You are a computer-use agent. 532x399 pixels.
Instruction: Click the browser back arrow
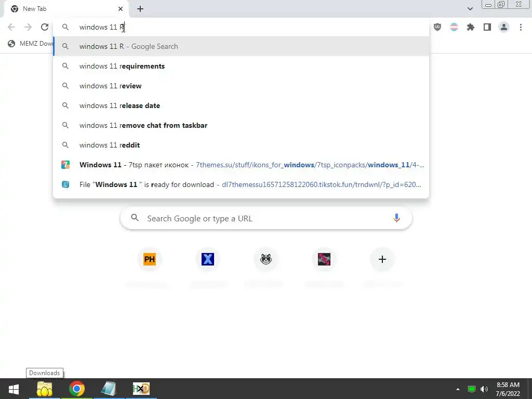coord(11,27)
